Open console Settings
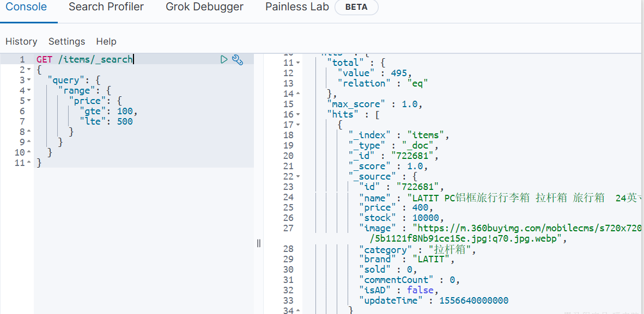This screenshot has width=644, height=314. (x=66, y=41)
